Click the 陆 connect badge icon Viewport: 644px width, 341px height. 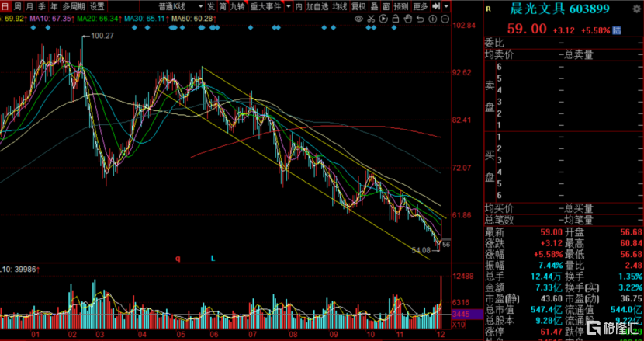tap(617, 30)
